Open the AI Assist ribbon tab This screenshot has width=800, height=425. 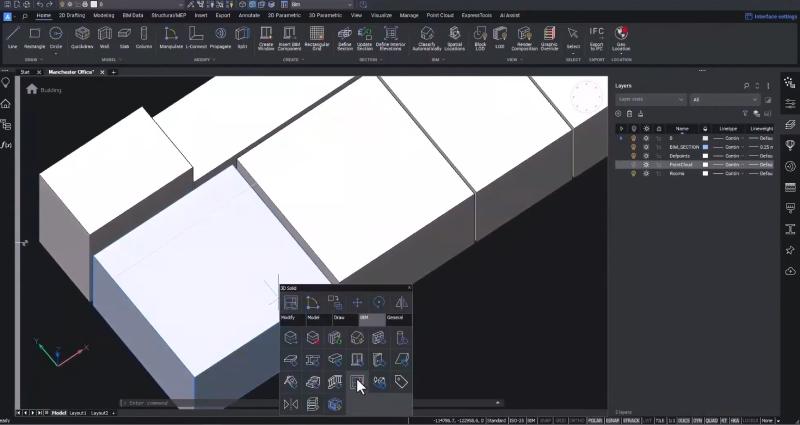pos(510,15)
